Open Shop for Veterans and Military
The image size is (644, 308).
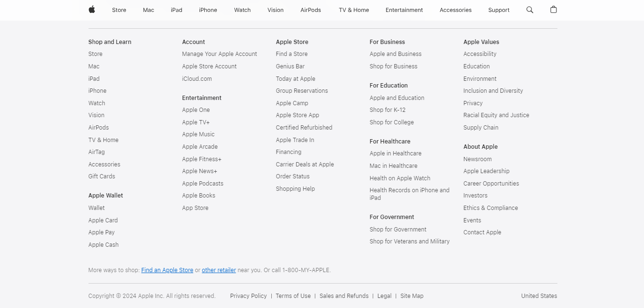pyautogui.click(x=410, y=242)
